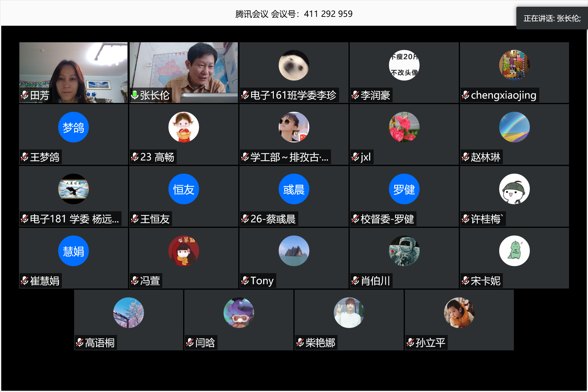Click the muted microphone icon beside 田芳
The height and width of the screenshot is (392, 588).
[x=24, y=95]
